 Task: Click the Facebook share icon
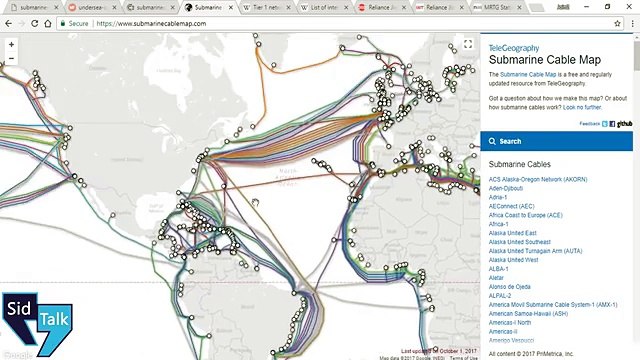tap(612, 124)
